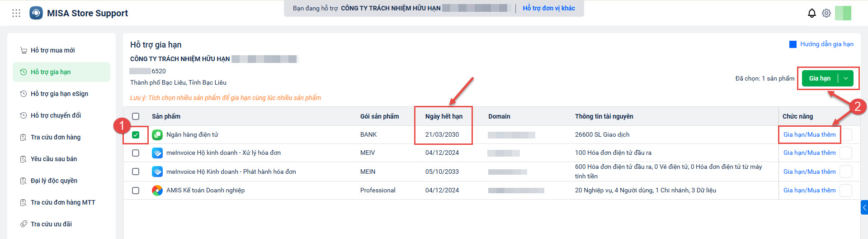Click the Professional package cell
Image resolution: width=868 pixels, height=239 pixels.
click(377, 190)
